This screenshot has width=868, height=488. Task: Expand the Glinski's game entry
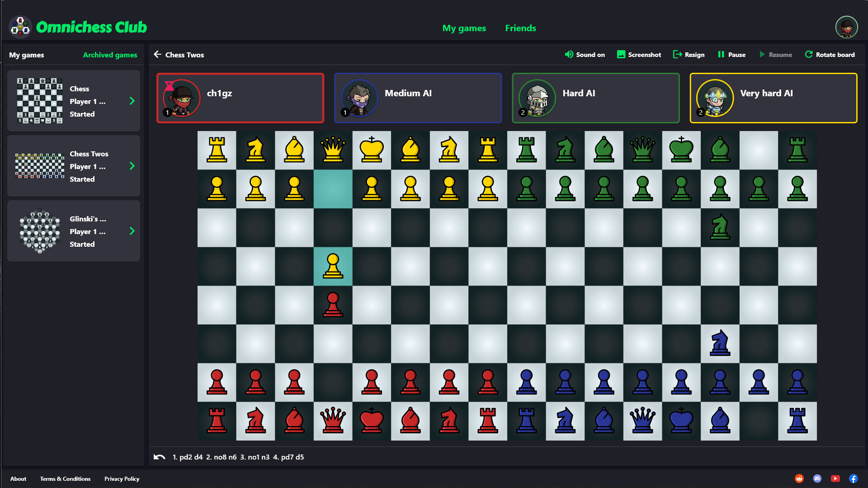tap(132, 231)
